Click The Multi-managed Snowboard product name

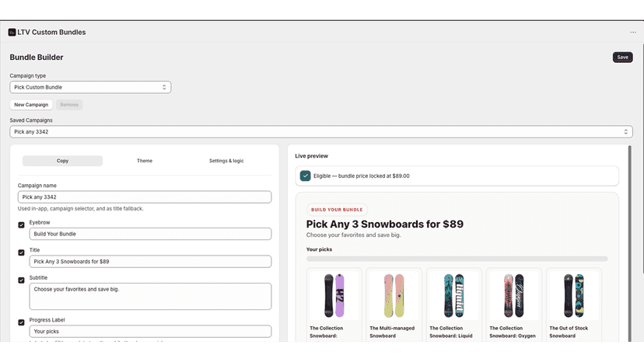392,332
